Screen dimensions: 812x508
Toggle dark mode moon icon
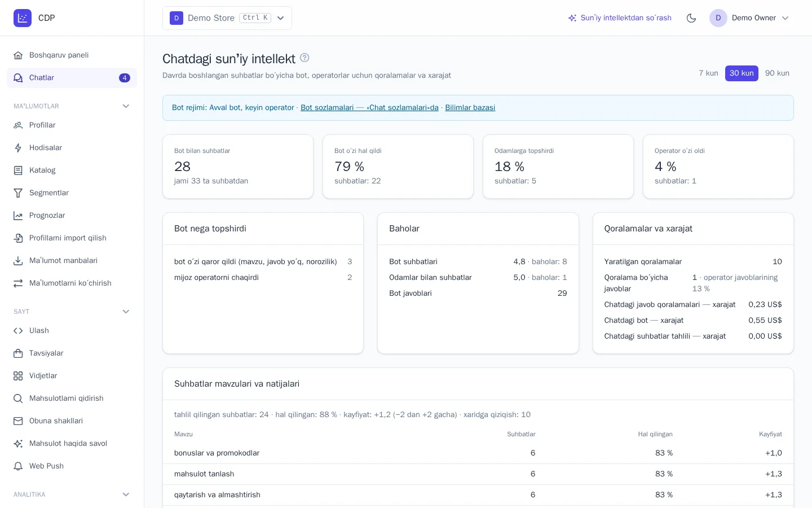click(691, 18)
